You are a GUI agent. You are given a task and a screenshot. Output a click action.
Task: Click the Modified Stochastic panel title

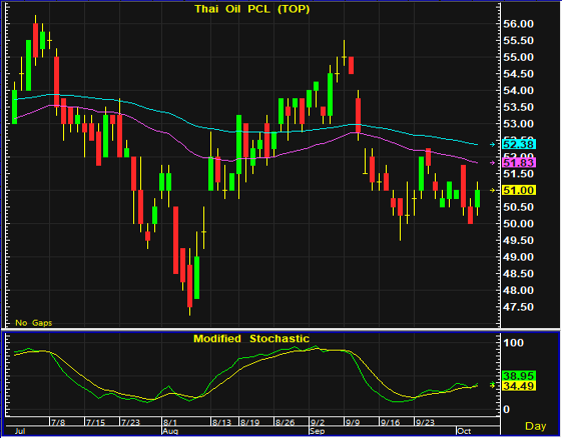[251, 339]
